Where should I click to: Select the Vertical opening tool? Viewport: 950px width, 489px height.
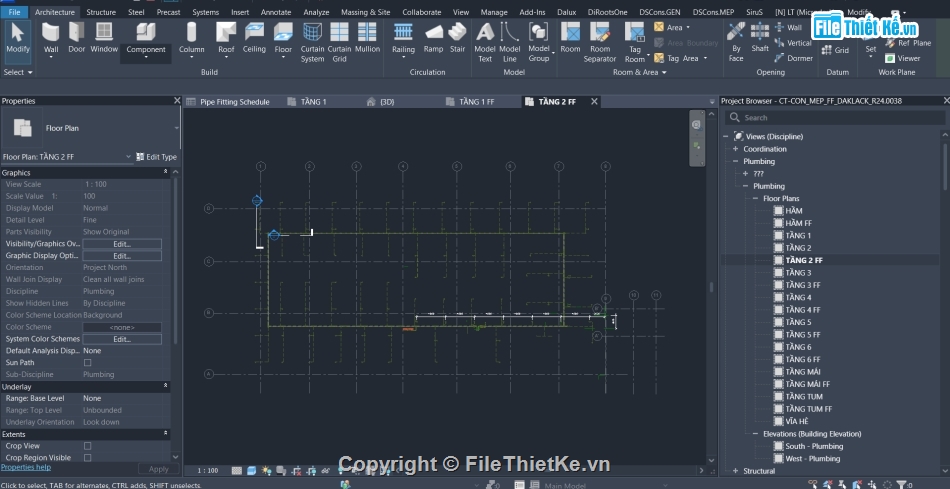click(x=793, y=43)
